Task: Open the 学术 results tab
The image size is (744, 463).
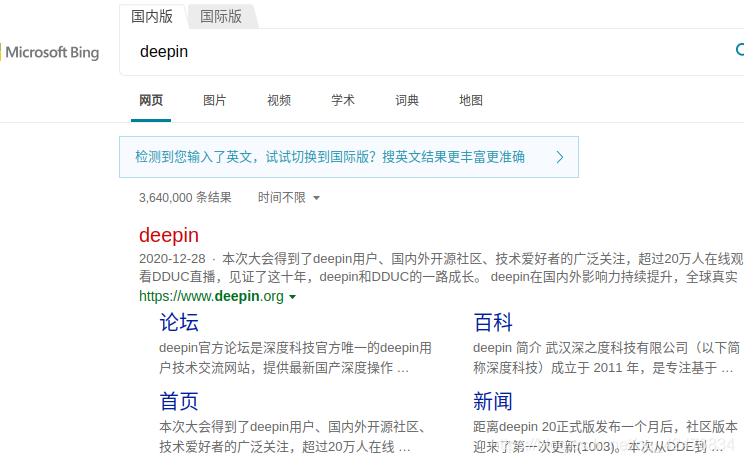Action: [x=343, y=101]
